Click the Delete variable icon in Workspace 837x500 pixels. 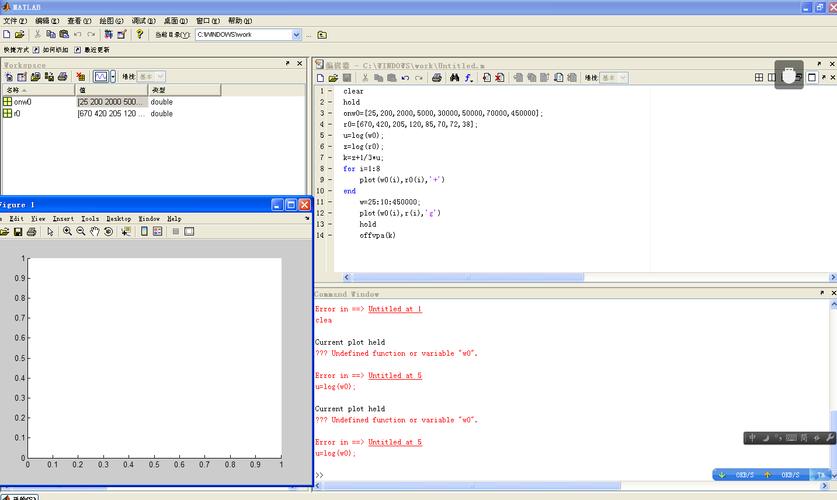80,77
